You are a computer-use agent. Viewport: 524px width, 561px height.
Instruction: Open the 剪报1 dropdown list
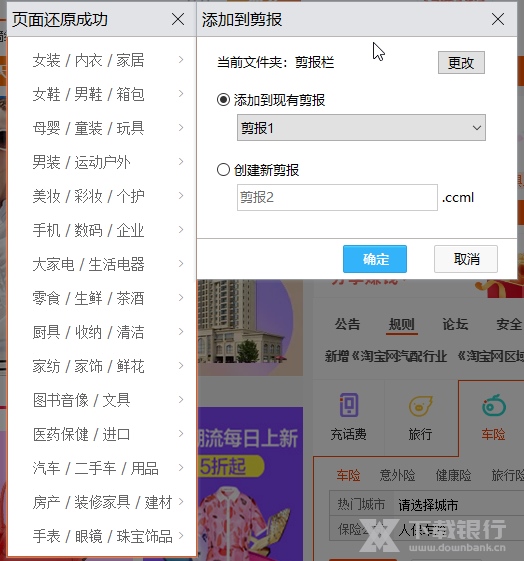361,128
